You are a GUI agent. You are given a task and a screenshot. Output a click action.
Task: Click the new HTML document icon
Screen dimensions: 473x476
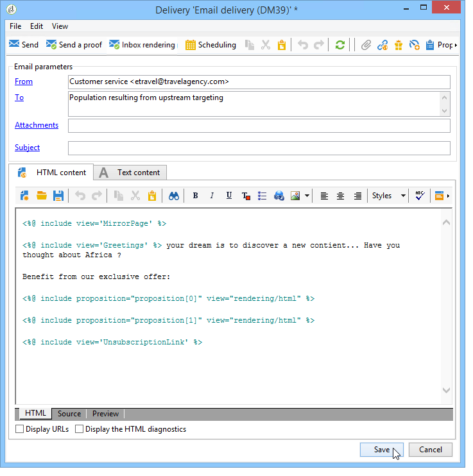(x=24, y=196)
